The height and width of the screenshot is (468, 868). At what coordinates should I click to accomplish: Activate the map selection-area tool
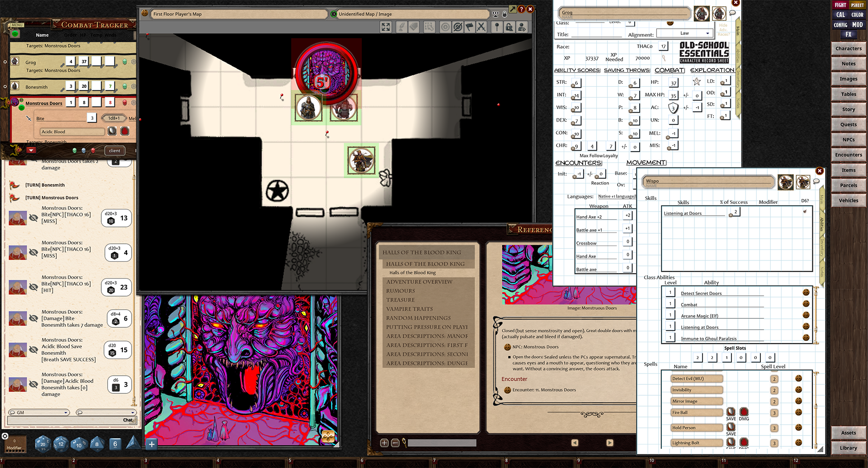(x=429, y=27)
